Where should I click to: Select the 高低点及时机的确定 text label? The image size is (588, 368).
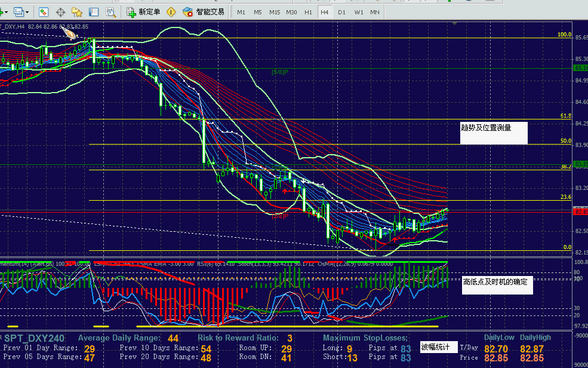pos(496,282)
